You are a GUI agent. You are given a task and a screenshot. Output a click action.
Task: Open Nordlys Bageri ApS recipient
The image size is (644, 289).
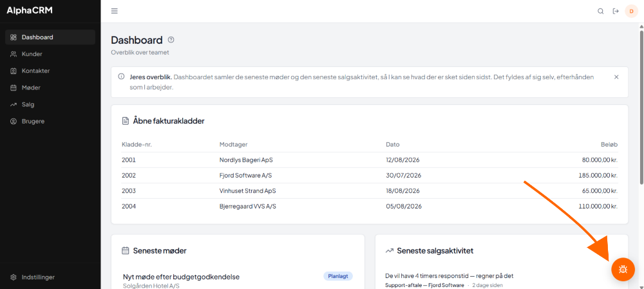pyautogui.click(x=246, y=160)
